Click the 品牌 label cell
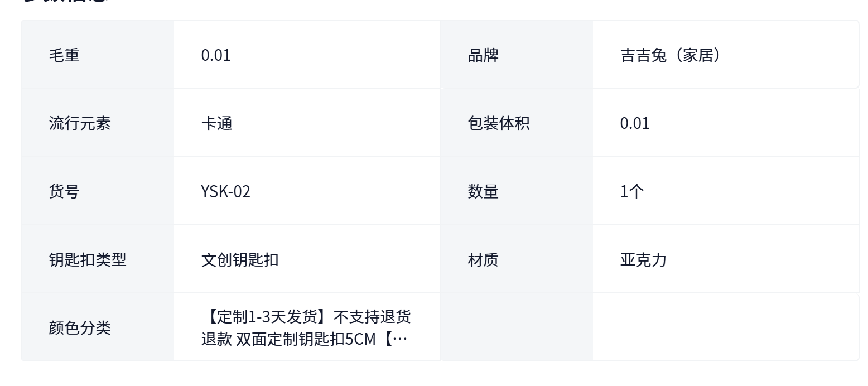The width and height of the screenshot is (868, 386). tap(483, 55)
